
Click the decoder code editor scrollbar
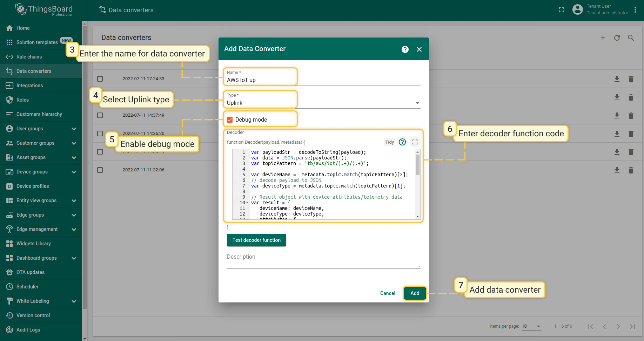click(x=417, y=165)
